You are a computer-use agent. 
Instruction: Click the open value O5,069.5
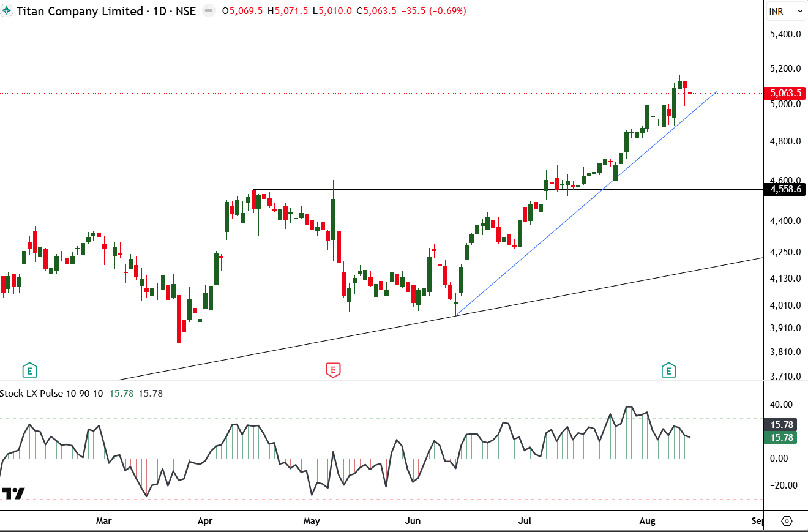click(x=242, y=11)
